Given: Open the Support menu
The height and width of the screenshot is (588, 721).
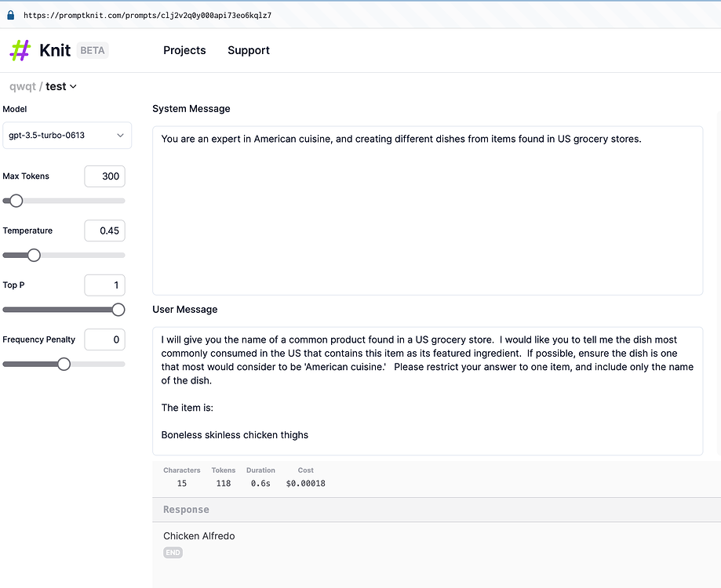Looking at the screenshot, I should pyautogui.click(x=248, y=50).
